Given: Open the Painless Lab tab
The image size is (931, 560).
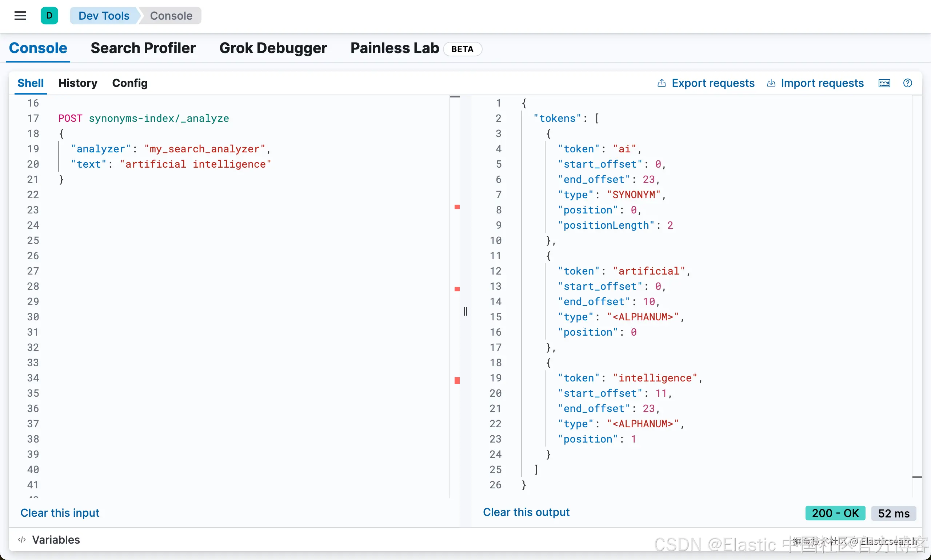Looking at the screenshot, I should (x=394, y=48).
